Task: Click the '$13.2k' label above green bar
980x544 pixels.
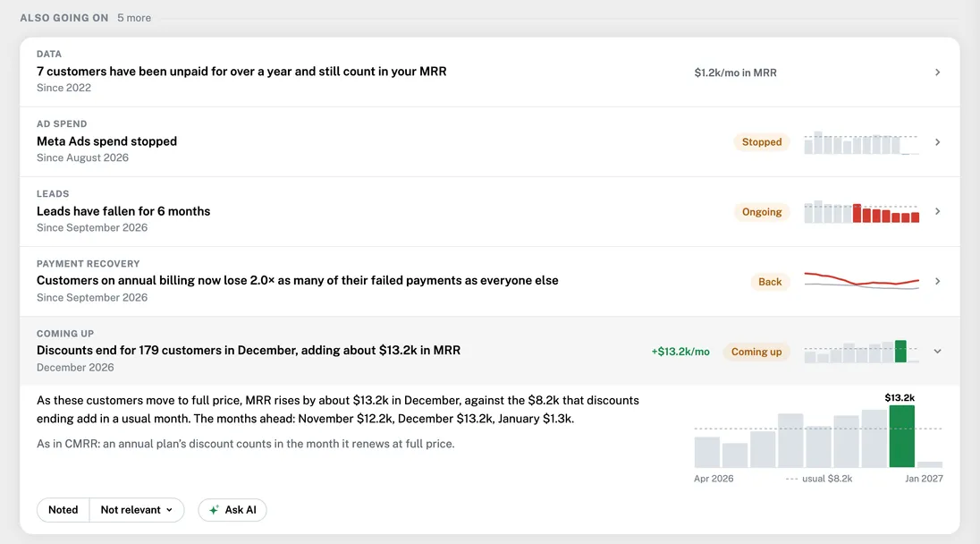Action: pyautogui.click(x=900, y=397)
